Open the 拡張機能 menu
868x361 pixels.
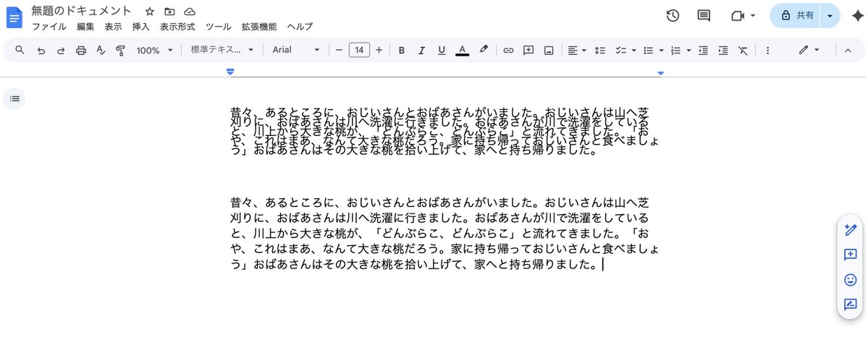tap(259, 27)
